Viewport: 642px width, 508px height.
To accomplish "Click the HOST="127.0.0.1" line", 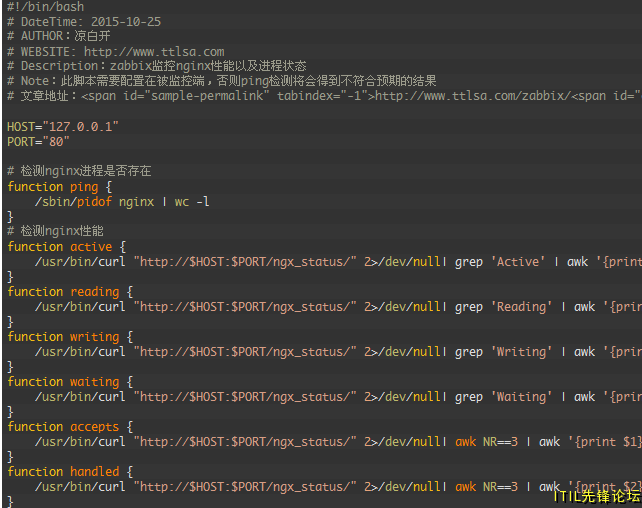I will click(x=63, y=126).
